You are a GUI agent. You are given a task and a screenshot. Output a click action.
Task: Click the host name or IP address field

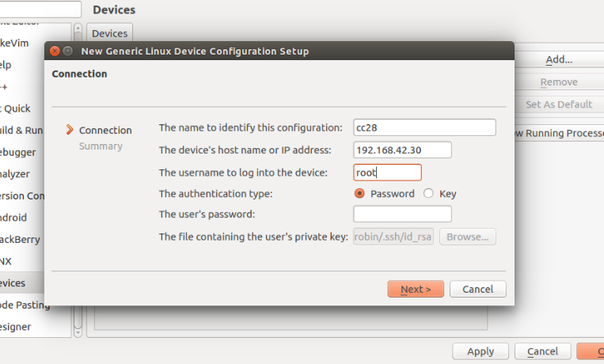click(403, 150)
